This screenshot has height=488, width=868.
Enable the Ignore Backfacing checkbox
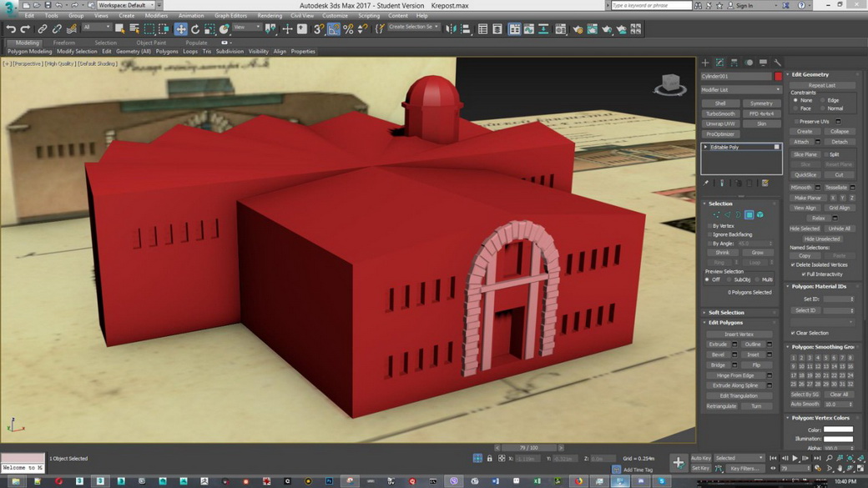710,234
